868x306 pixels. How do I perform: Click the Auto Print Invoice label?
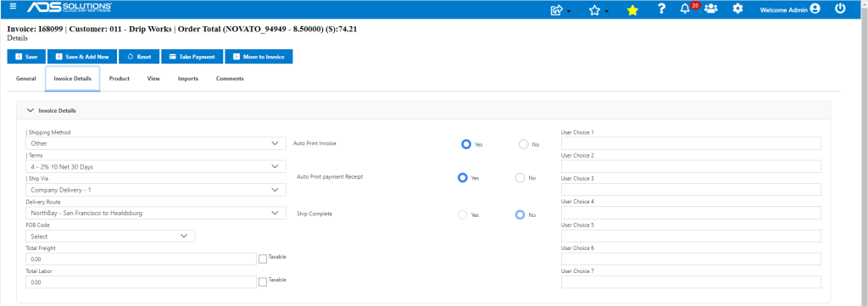point(314,143)
